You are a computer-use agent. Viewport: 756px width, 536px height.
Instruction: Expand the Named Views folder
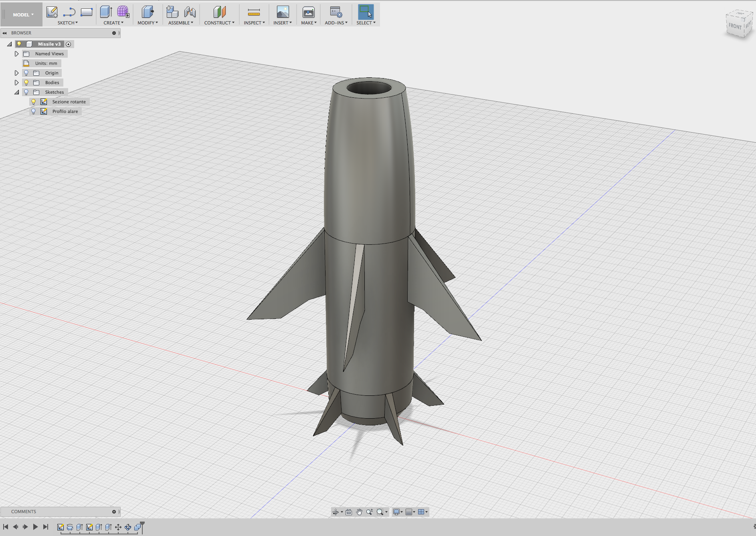(x=16, y=54)
